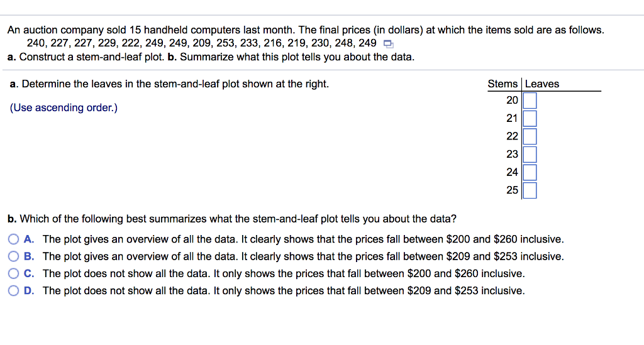Focus the leaves field beside stem 23

pyautogui.click(x=530, y=154)
